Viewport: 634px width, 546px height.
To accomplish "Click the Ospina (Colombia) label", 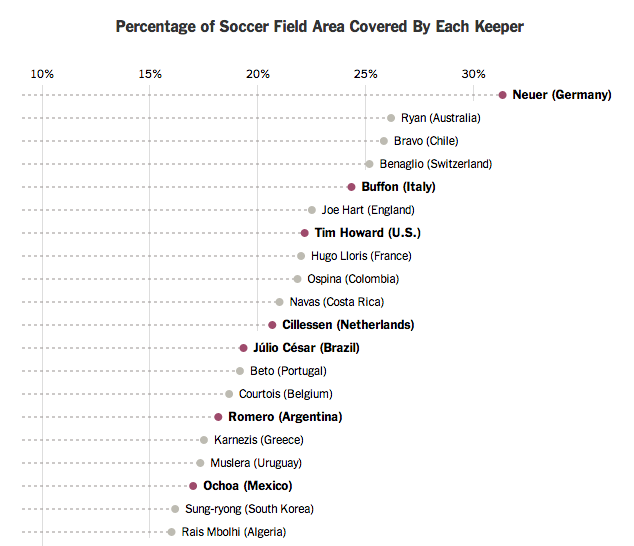I will [353, 279].
